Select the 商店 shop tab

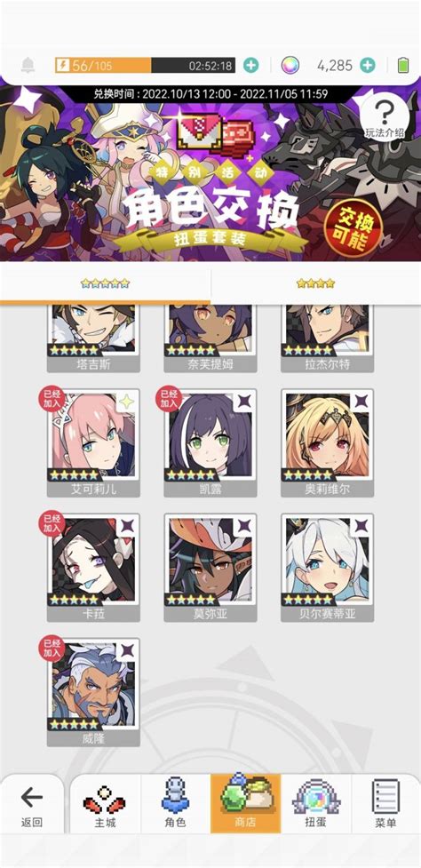pos(246,804)
